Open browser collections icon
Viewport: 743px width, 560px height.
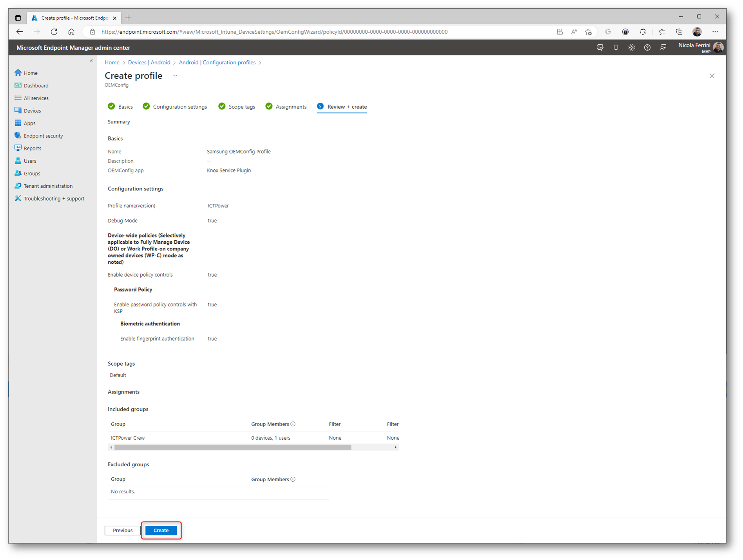pos(679,32)
